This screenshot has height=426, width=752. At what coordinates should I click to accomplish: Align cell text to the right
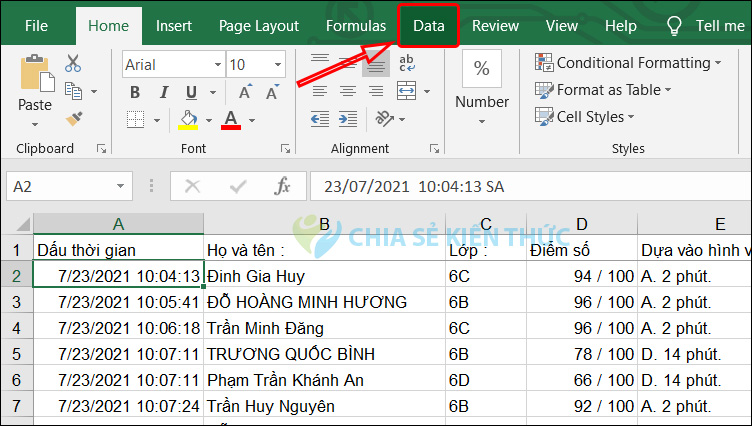tap(376, 91)
